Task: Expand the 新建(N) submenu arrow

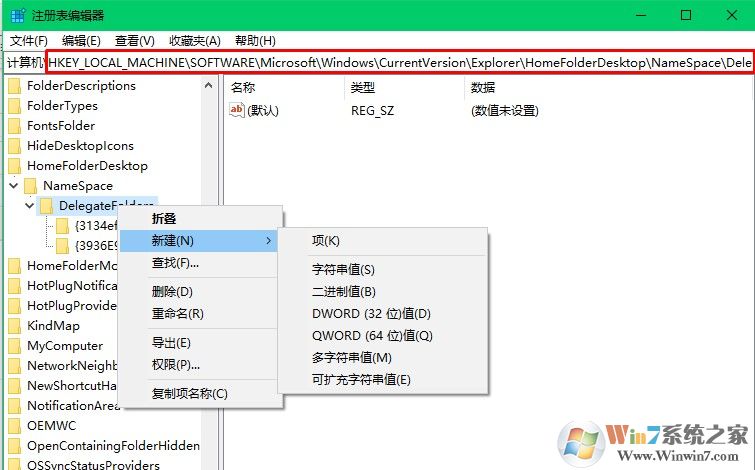Action: click(269, 240)
